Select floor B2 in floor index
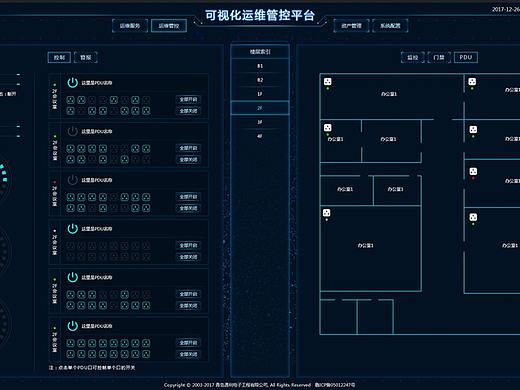Image resolution: width=520 pixels, height=390 pixels. 260,80
